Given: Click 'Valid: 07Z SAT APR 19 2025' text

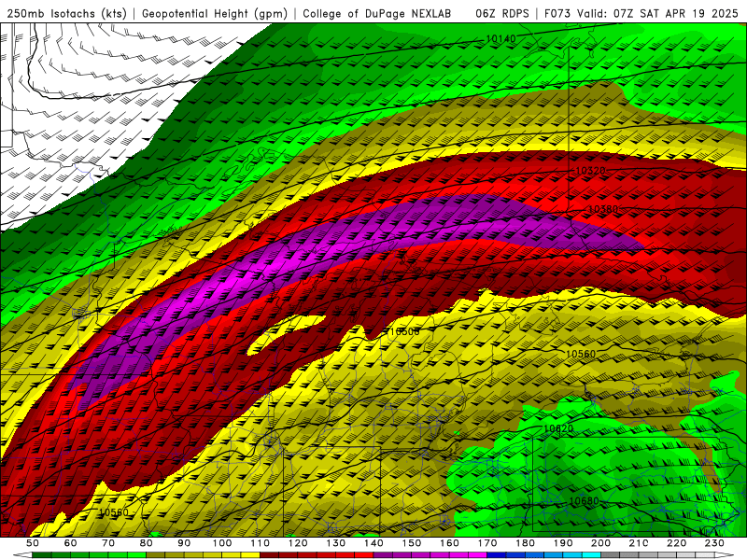Looking at the screenshot, I should [x=657, y=13].
